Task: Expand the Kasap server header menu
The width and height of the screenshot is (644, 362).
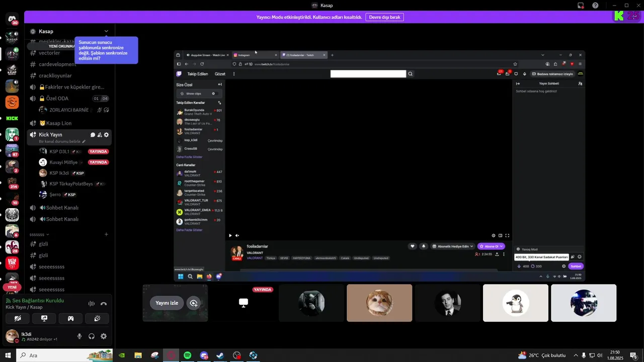Action: tap(106, 31)
